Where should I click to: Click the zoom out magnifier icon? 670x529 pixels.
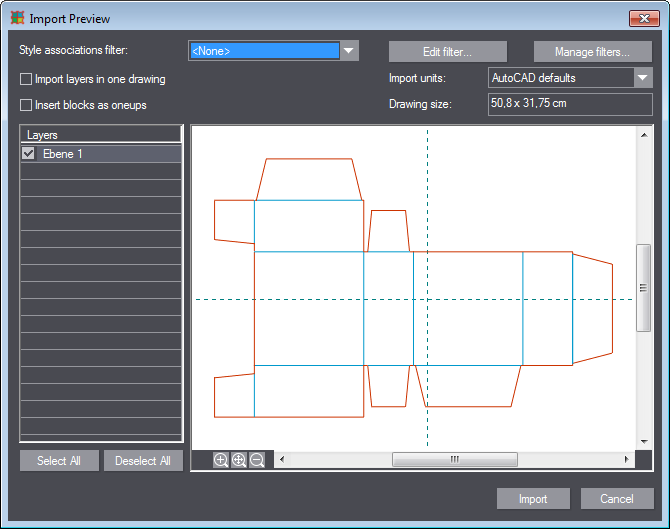click(x=257, y=460)
